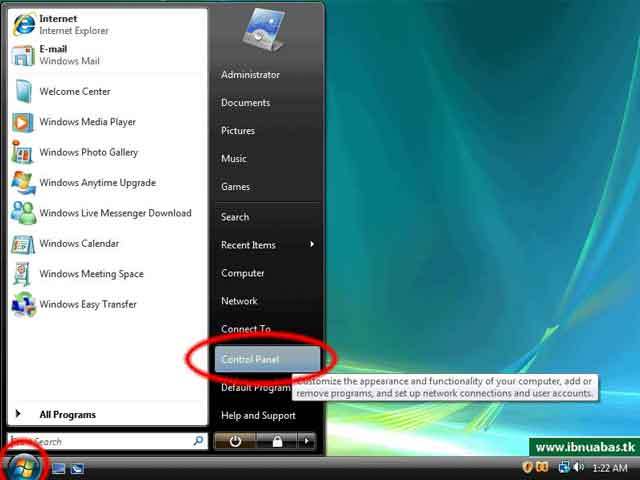The width and height of the screenshot is (640, 480).
Task: Click the network tray icon
Action: point(564,467)
